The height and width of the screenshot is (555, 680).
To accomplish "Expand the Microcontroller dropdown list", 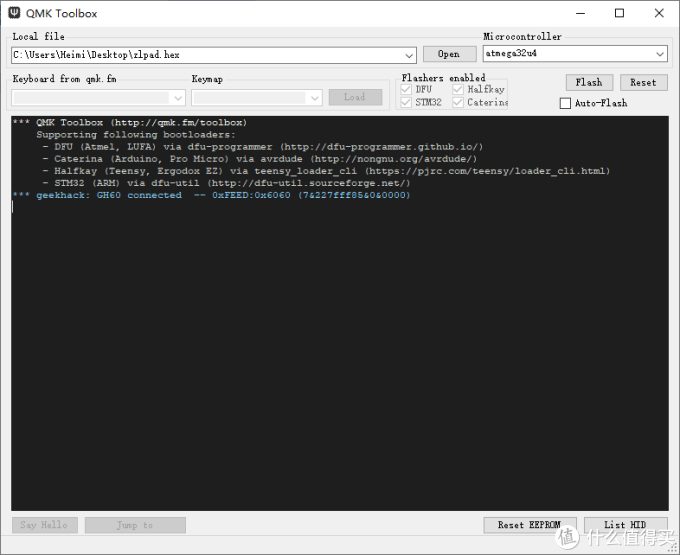I will pos(660,54).
